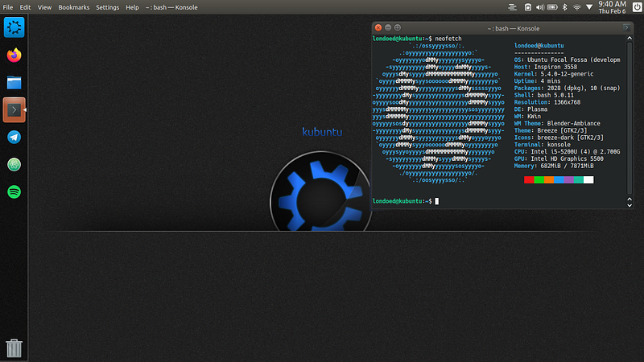The image size is (644, 362).
Task: Click the green neofetch color block
Action: pos(539,179)
